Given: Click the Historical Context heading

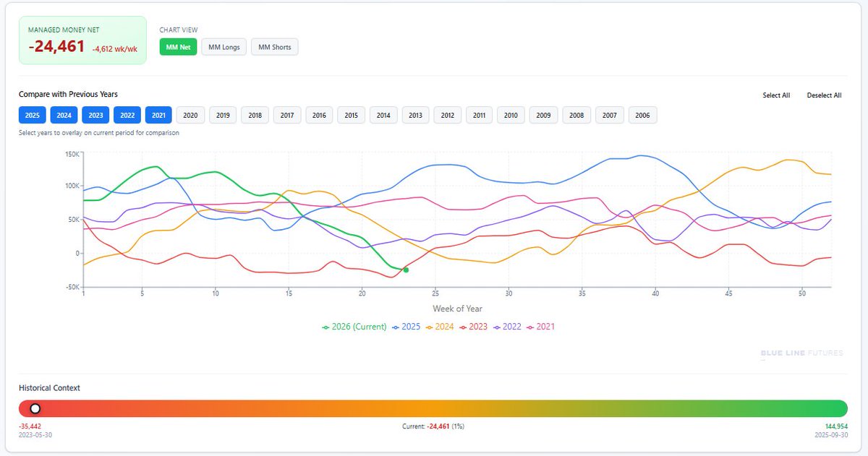Looking at the screenshot, I should tap(49, 388).
